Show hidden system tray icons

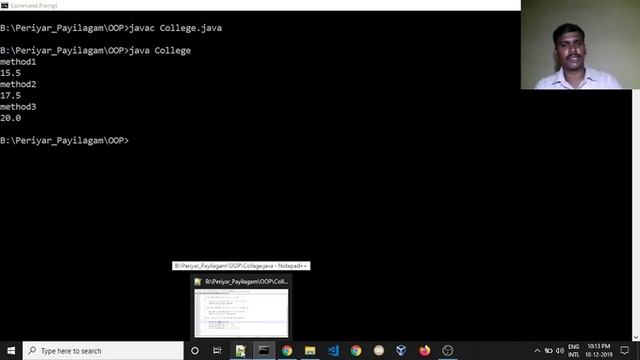(x=537, y=351)
